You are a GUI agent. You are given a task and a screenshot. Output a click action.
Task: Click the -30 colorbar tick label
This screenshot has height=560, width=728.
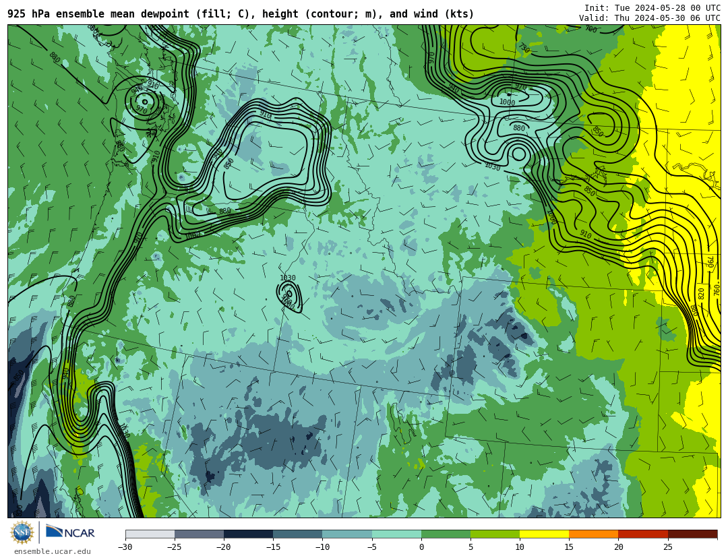click(125, 547)
